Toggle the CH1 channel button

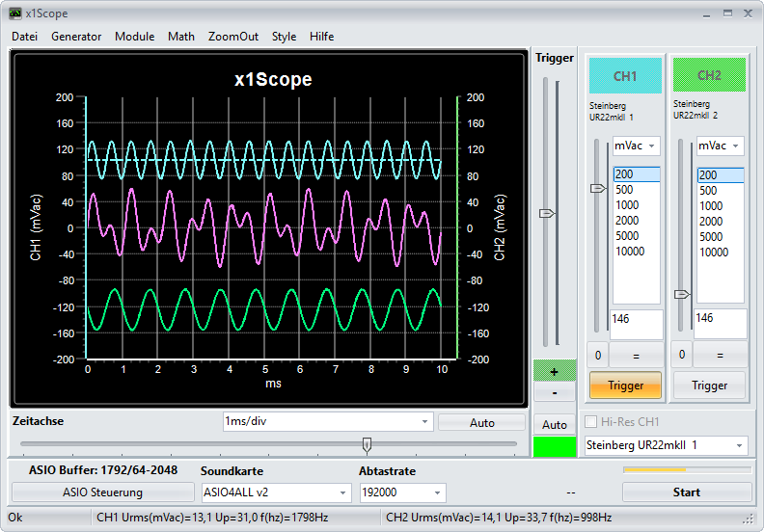coord(625,75)
